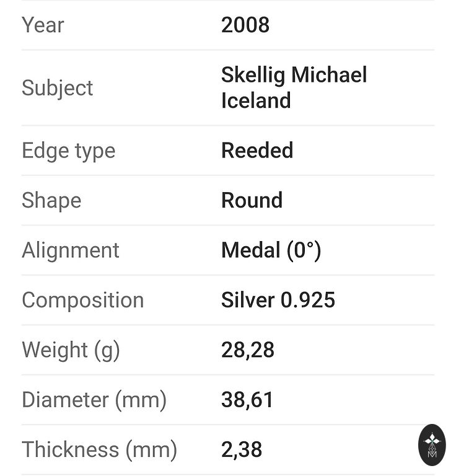Open the Skellig Michael subject text
Screen dimensions: 456x476
(x=294, y=75)
